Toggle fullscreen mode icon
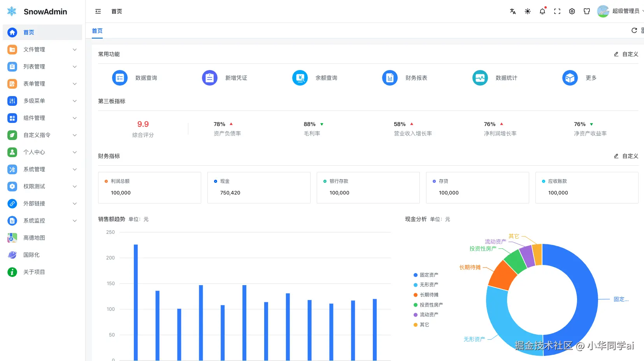 [x=557, y=11]
